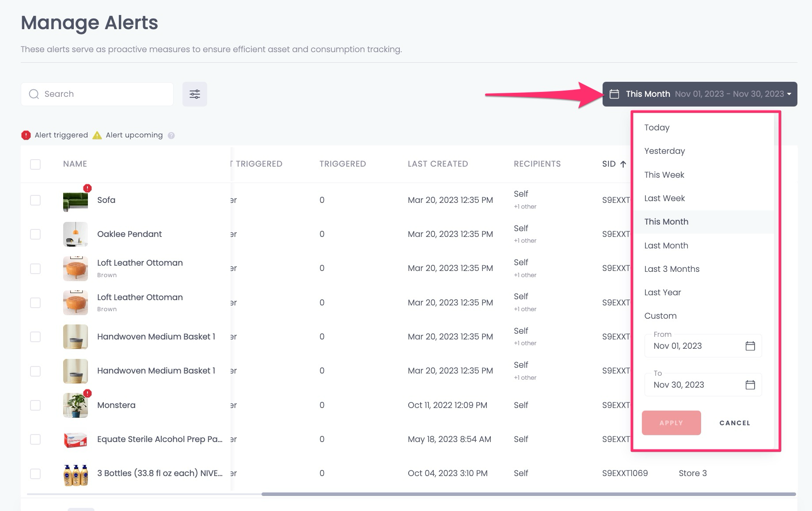Click the search magnifier icon

coord(34,94)
